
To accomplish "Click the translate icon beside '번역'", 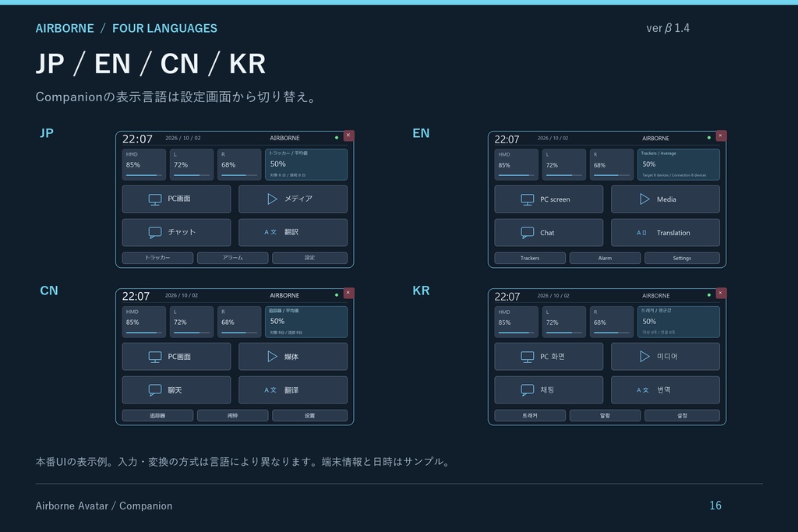I will coord(642,390).
